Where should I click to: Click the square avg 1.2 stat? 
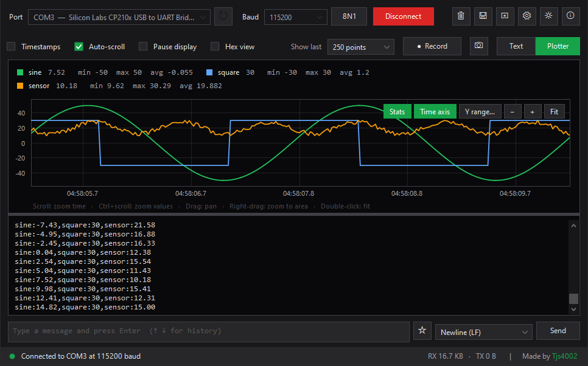354,72
